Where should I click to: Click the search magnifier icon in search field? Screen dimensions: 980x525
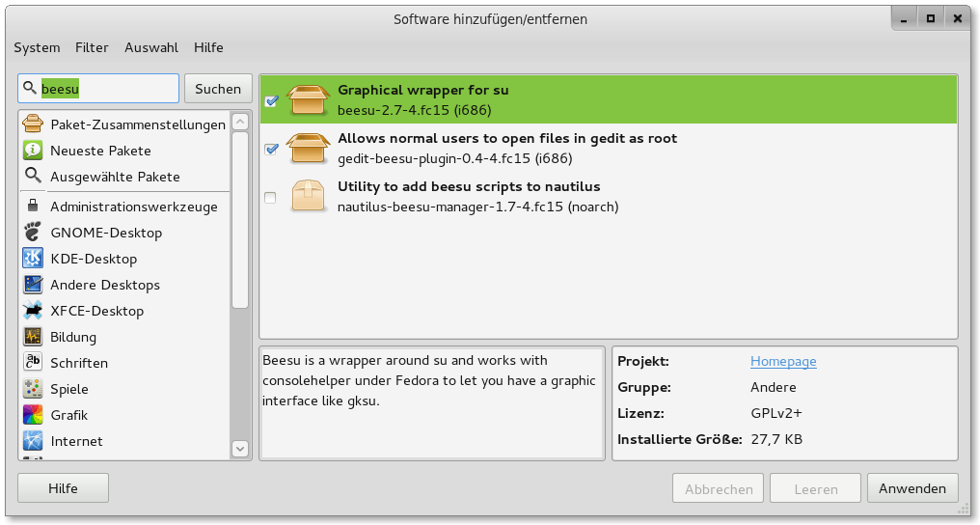coord(29,88)
